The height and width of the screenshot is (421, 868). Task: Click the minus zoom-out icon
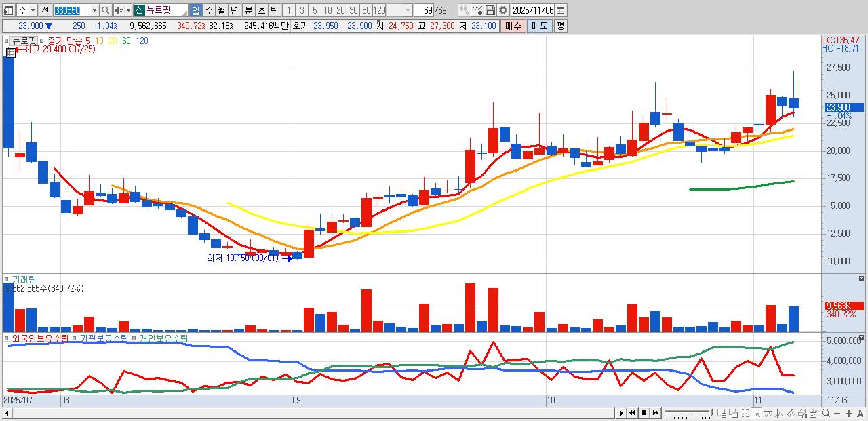[x=837, y=414]
